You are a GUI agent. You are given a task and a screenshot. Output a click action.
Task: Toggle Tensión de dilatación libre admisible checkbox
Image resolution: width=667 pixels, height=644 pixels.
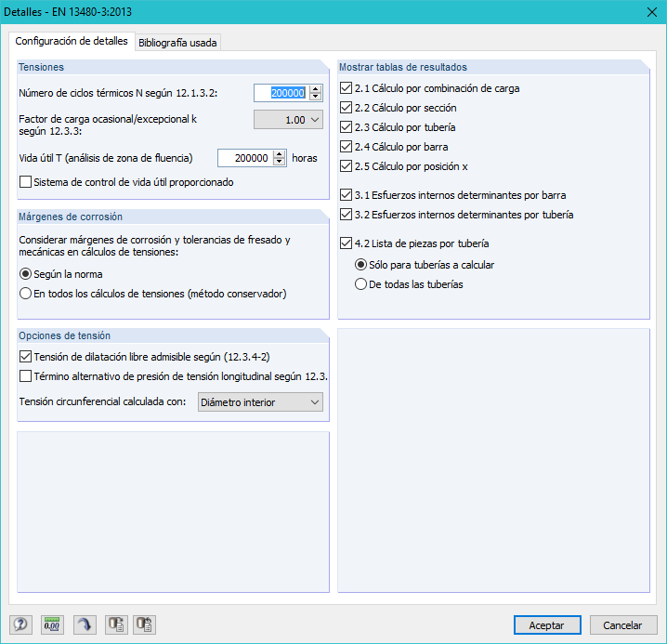pos(25,357)
